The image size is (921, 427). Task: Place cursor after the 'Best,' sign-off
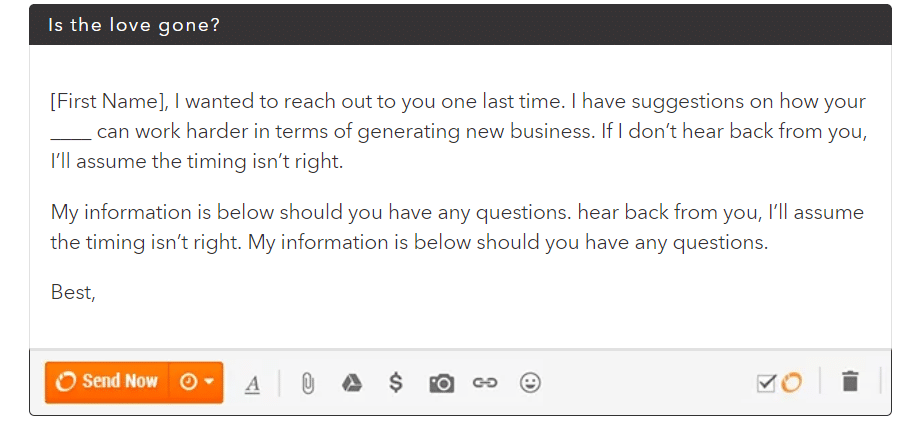tap(96, 292)
